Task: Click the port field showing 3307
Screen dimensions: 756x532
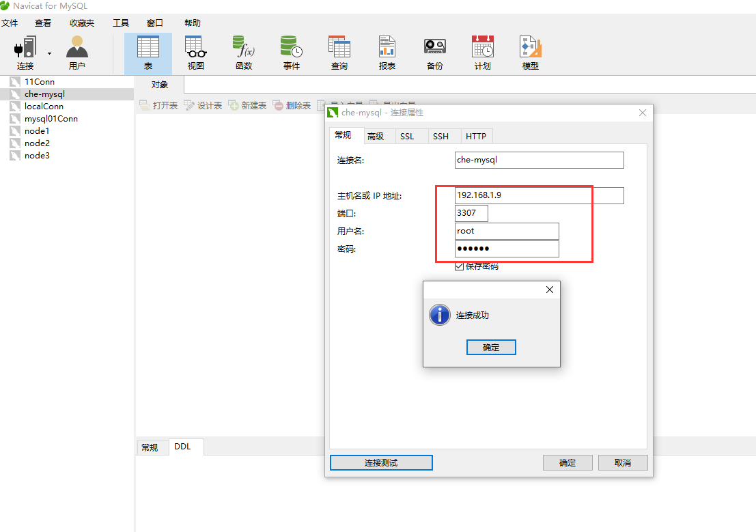Action: pos(471,213)
